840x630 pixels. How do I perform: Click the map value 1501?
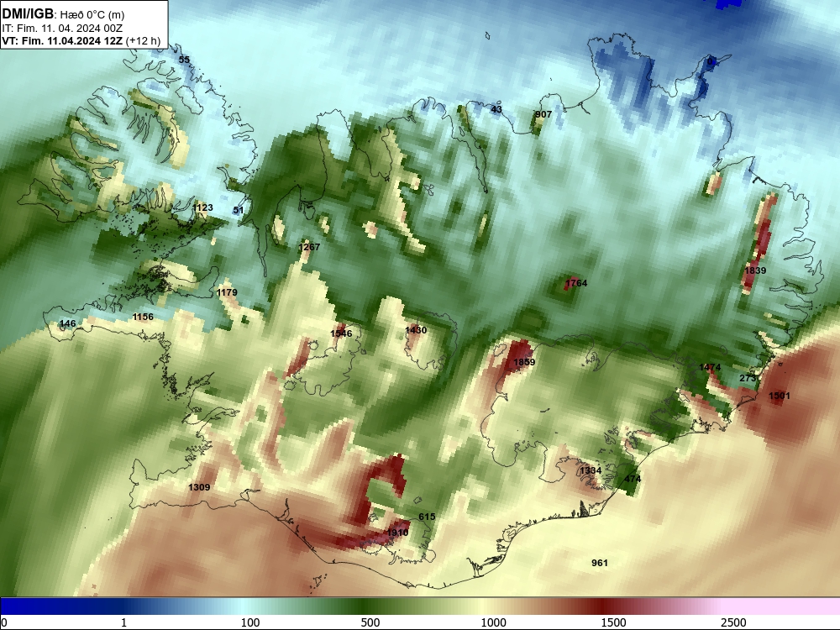coord(780,396)
